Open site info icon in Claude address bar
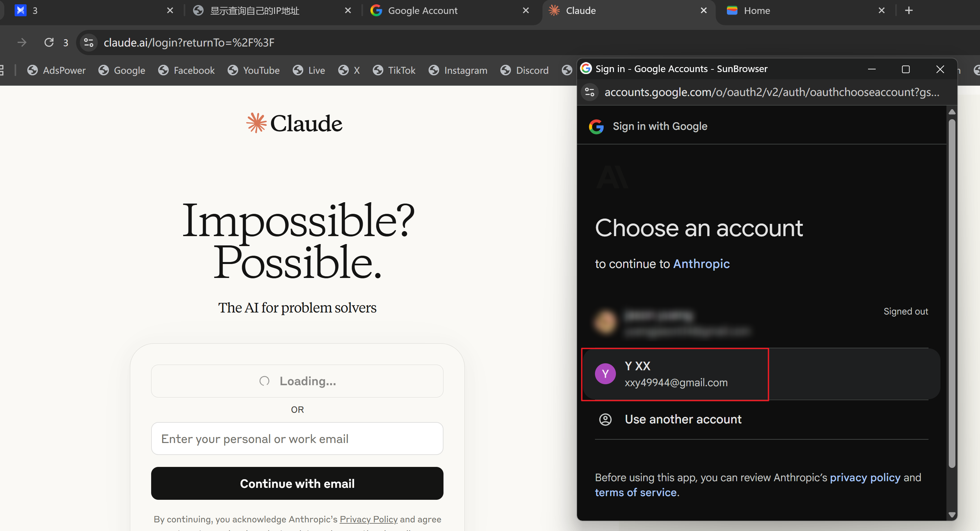 [x=89, y=42]
